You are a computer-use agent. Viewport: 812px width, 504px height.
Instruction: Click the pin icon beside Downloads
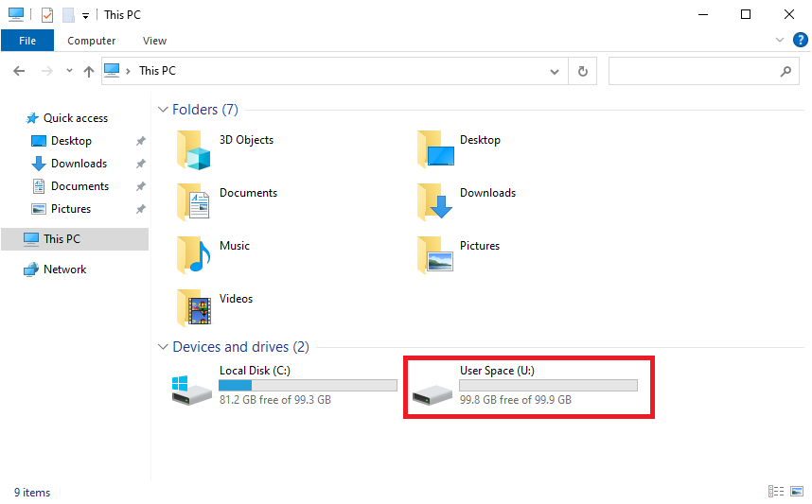[140, 164]
